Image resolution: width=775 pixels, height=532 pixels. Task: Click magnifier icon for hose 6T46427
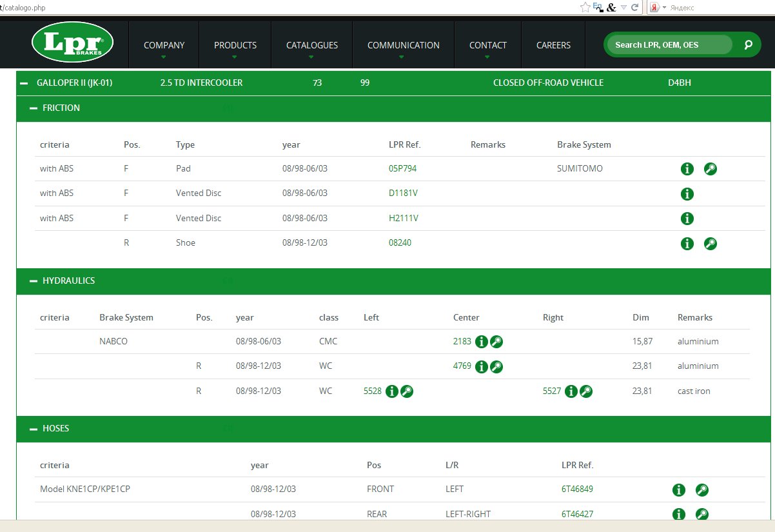(702, 515)
